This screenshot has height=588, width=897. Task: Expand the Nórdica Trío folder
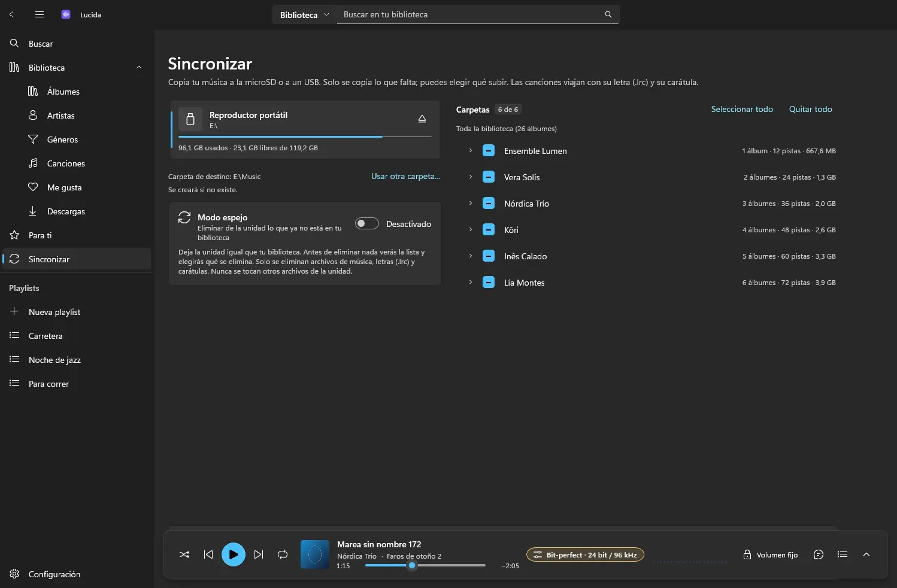point(471,203)
